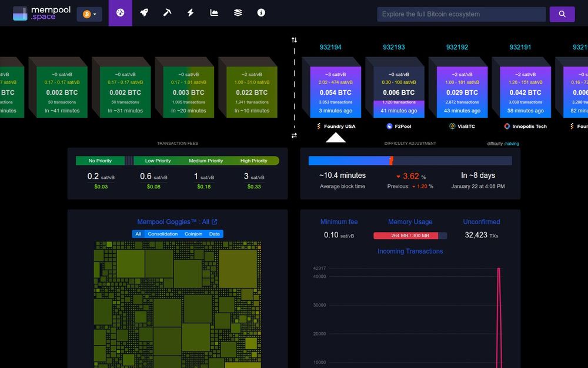The width and height of the screenshot is (588, 368).
Task: Click the flip direction arrows below the divider
Action: click(x=294, y=135)
